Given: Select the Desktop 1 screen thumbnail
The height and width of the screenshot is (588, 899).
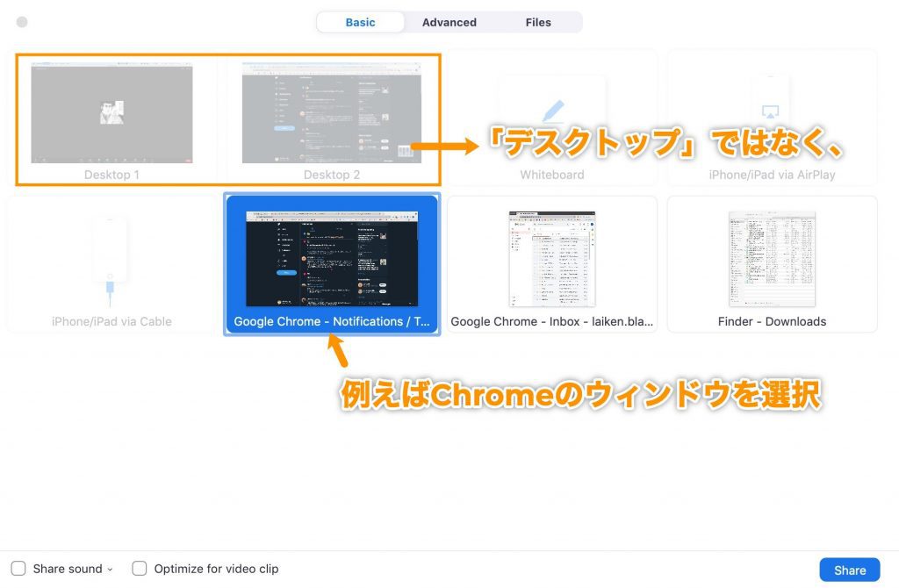Looking at the screenshot, I should [111, 113].
